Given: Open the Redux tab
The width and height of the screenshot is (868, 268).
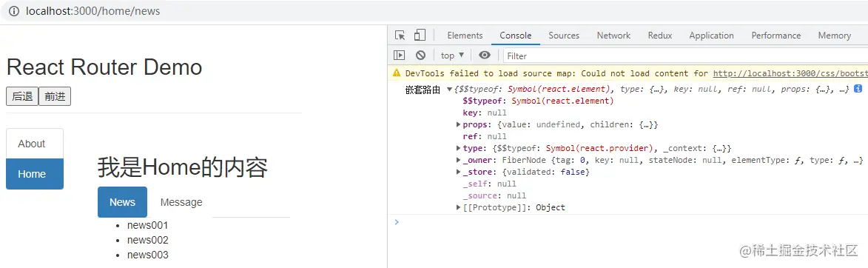Looking at the screenshot, I should pos(660,36).
